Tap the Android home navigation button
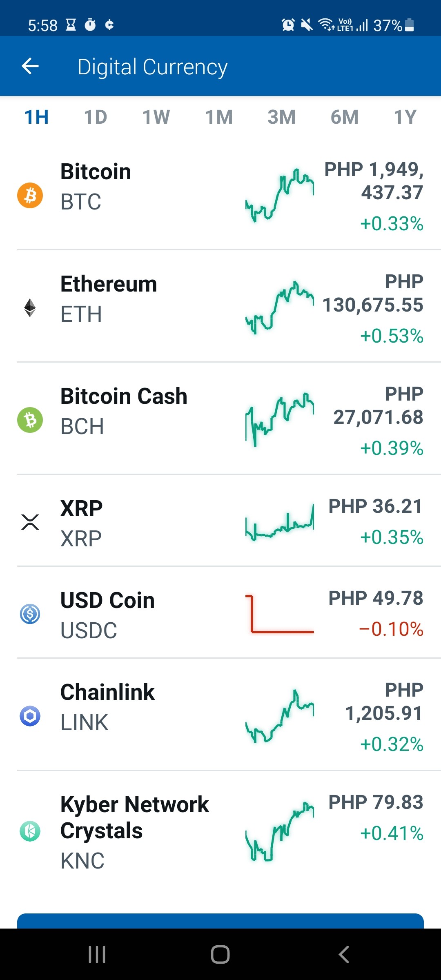 [x=220, y=954]
